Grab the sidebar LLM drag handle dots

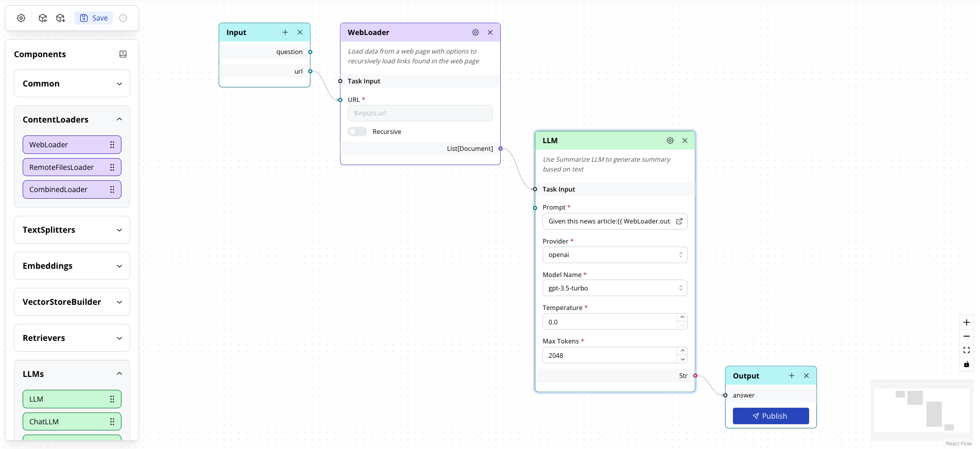(x=112, y=399)
